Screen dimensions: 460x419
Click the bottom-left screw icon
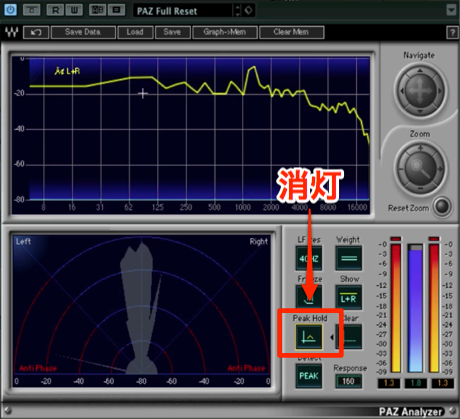click(8, 411)
